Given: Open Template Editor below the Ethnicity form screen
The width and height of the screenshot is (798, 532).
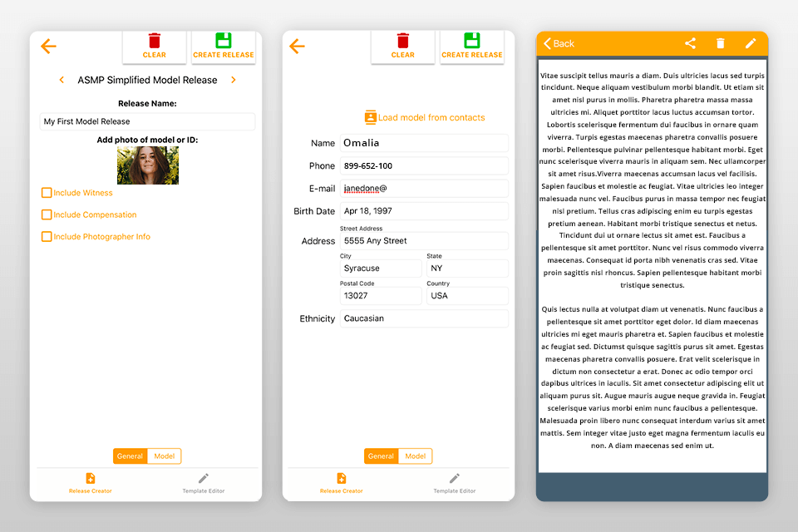Looking at the screenshot, I should pos(454,482).
